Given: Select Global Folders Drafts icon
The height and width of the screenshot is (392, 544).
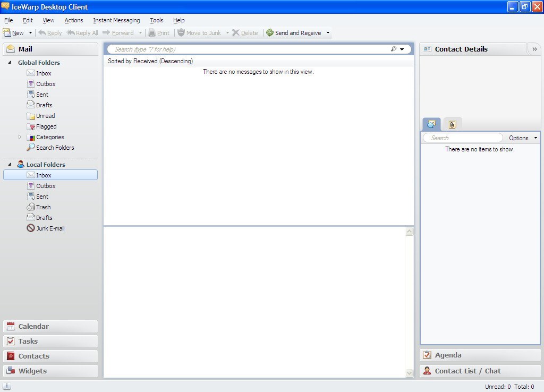Looking at the screenshot, I should (x=30, y=105).
